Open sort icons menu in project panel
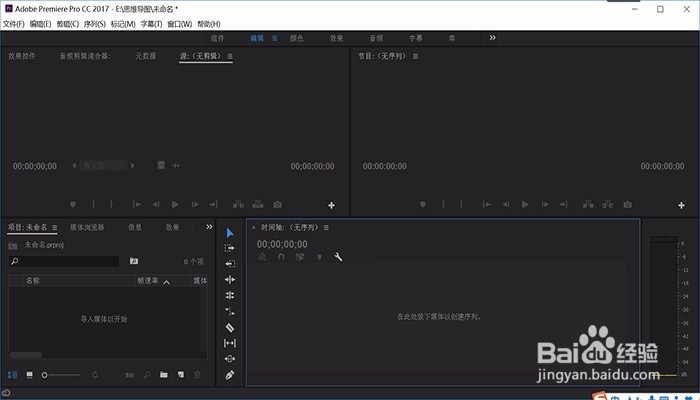Viewport: 700px width, 400px height. [95, 375]
